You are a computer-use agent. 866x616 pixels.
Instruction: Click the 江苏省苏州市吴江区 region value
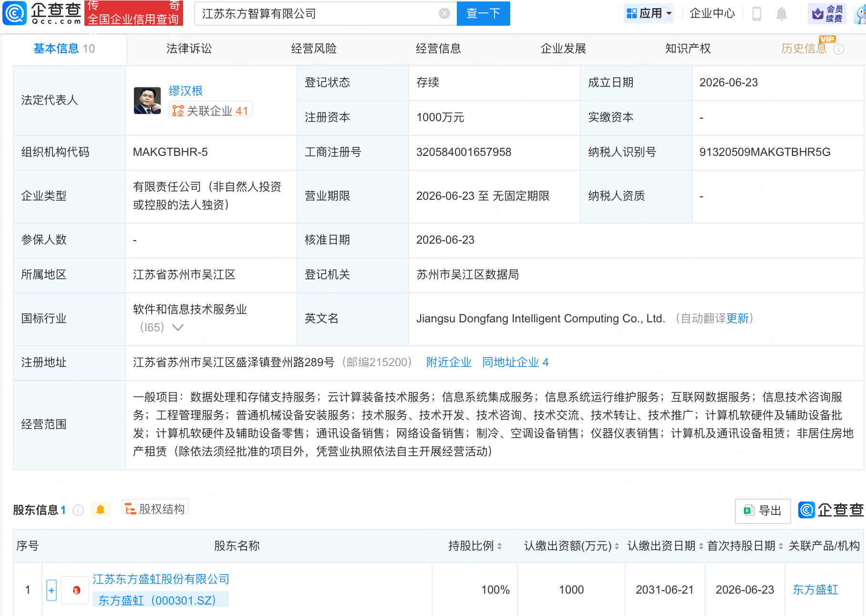click(x=184, y=275)
